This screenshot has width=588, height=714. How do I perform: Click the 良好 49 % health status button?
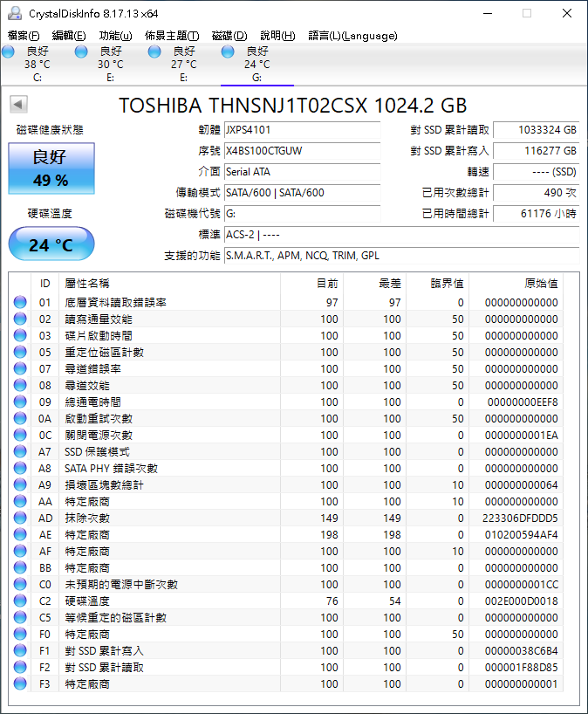51,168
